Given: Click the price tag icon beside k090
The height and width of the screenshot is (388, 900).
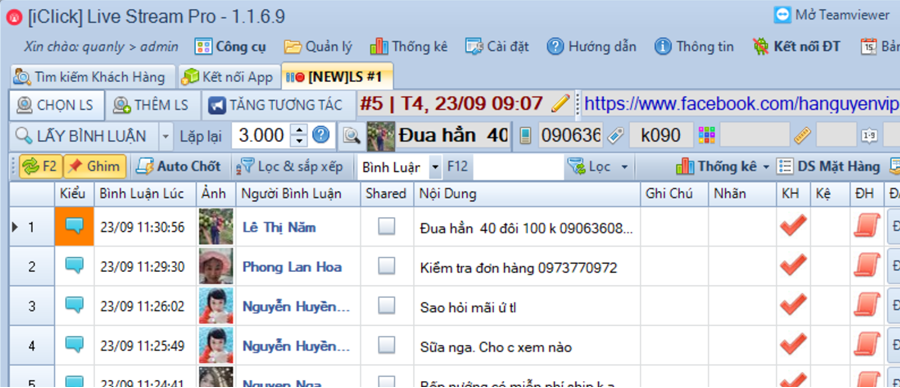Looking at the screenshot, I should pos(615,136).
